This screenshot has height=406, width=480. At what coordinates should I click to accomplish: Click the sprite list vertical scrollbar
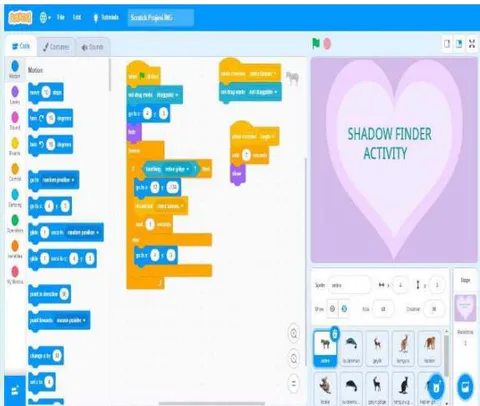[447, 355]
